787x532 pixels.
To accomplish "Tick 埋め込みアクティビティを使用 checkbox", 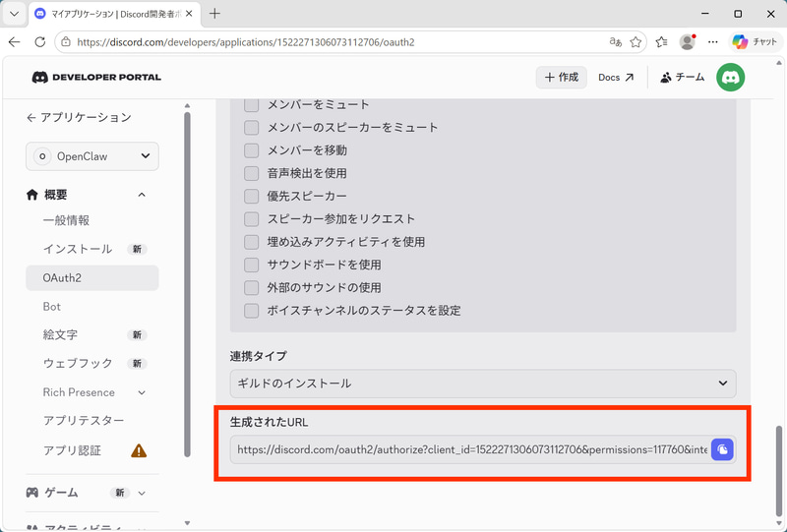I will (251, 242).
